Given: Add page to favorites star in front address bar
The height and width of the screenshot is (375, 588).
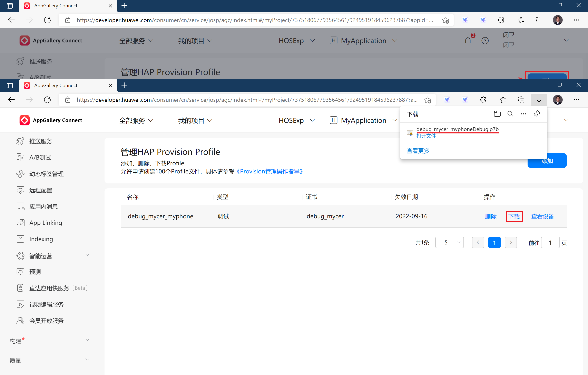Looking at the screenshot, I should pos(428,100).
